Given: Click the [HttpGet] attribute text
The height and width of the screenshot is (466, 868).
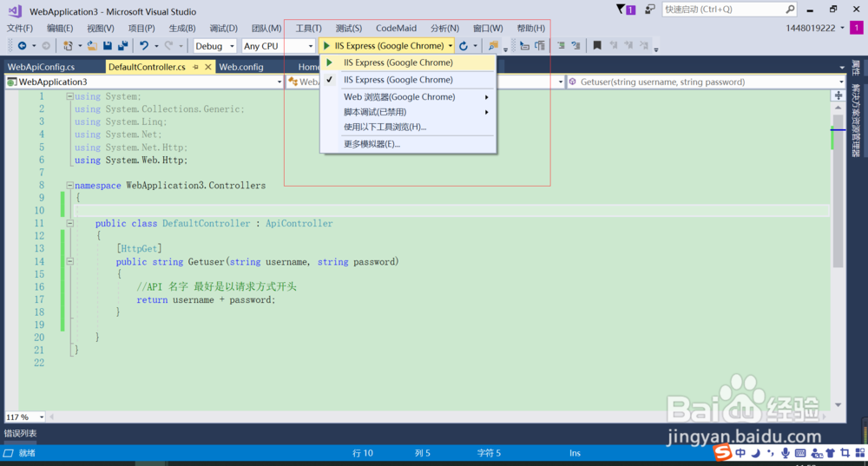Looking at the screenshot, I should point(139,248).
